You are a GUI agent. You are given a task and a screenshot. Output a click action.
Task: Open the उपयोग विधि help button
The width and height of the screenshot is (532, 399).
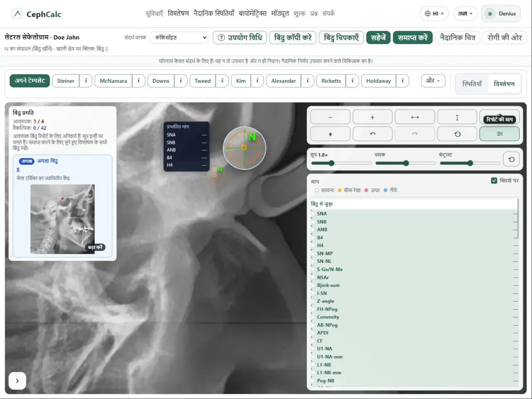(240, 37)
